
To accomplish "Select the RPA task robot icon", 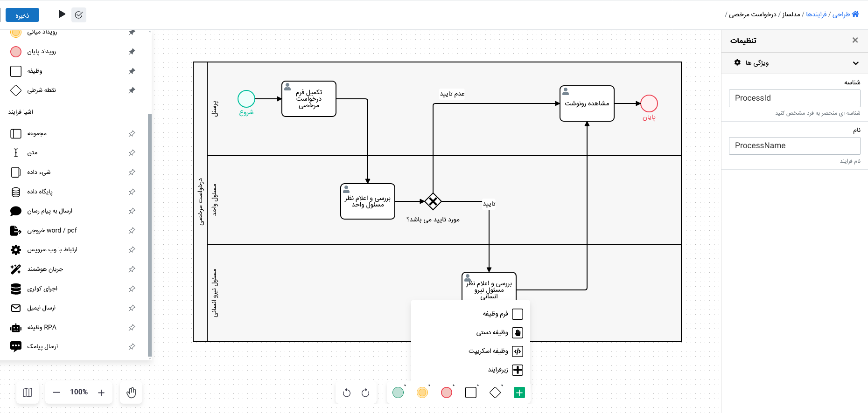I will (16, 328).
